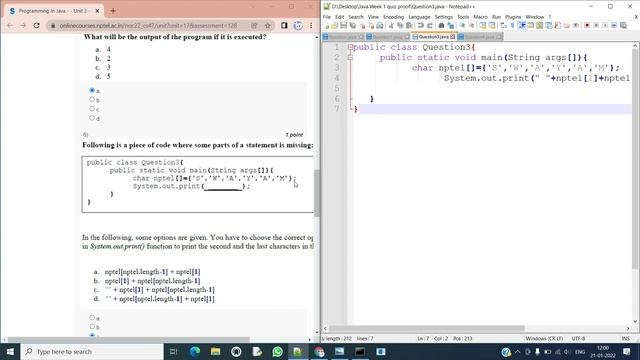
Task: Open Find with the binoculars toolbar icon
Action: (x=442, y=26)
